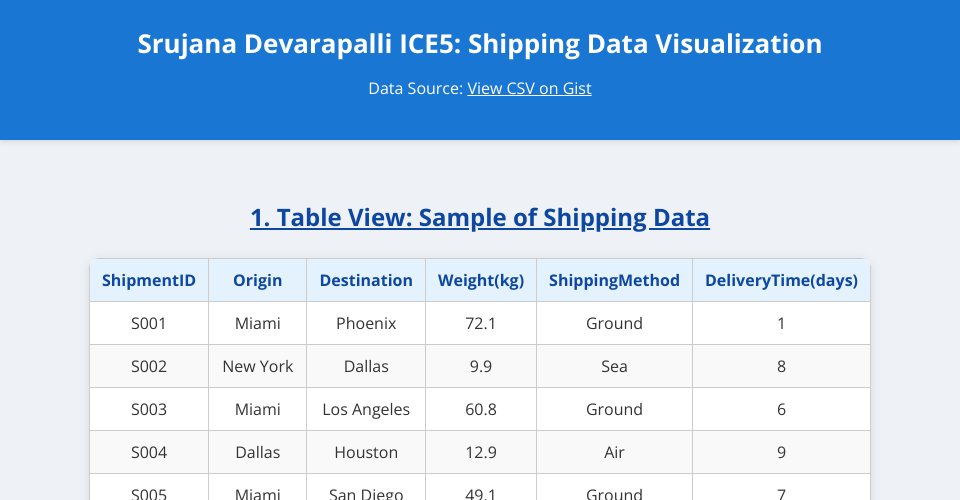This screenshot has width=960, height=500.
Task: Click the Table View section heading
Action: pos(480,217)
